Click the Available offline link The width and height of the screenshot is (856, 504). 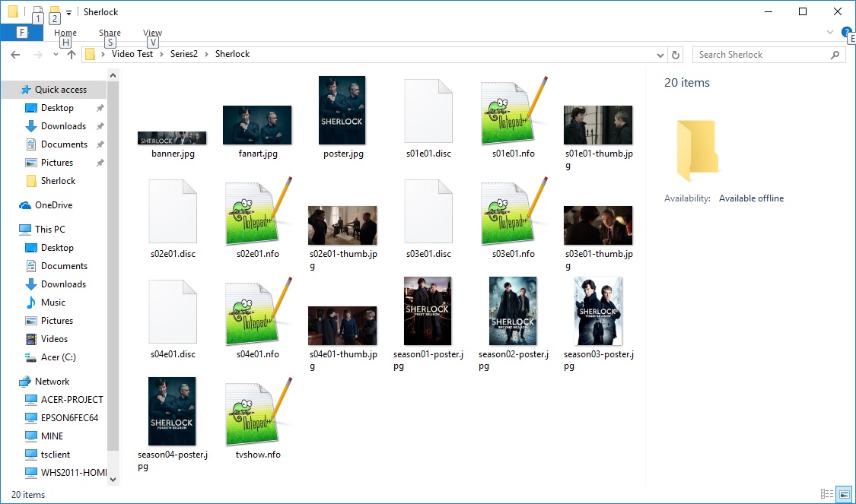(x=751, y=198)
